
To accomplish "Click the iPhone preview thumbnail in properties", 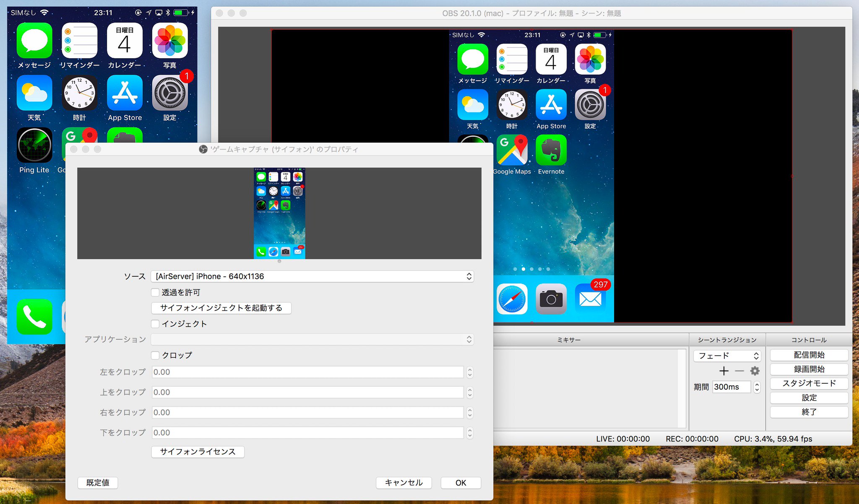I will [279, 213].
